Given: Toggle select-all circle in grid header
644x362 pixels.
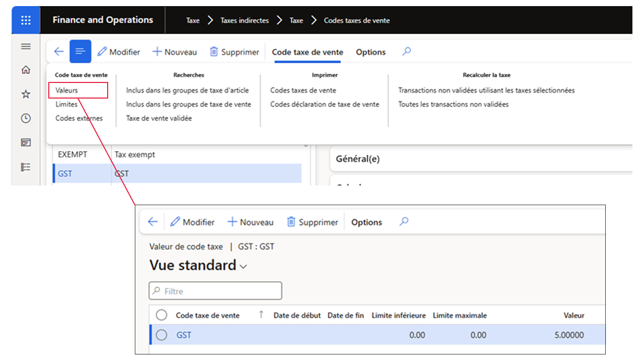Looking at the screenshot, I should 162,315.
